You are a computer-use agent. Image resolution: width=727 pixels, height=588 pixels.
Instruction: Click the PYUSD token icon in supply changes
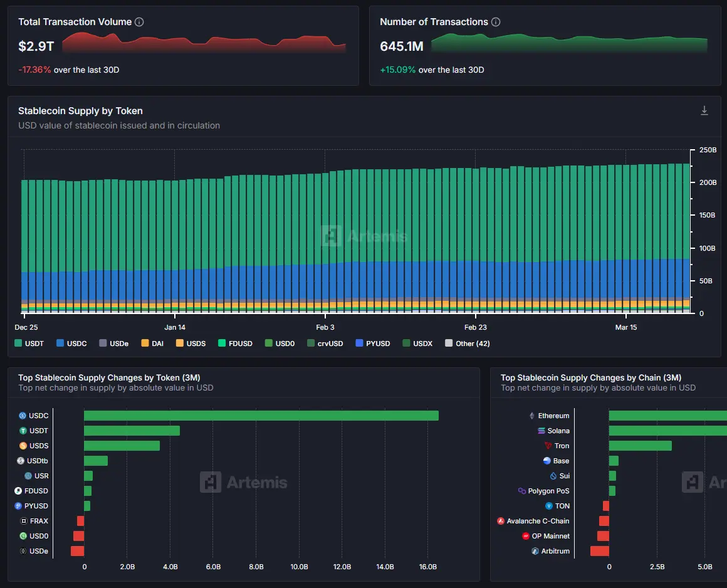pos(18,506)
